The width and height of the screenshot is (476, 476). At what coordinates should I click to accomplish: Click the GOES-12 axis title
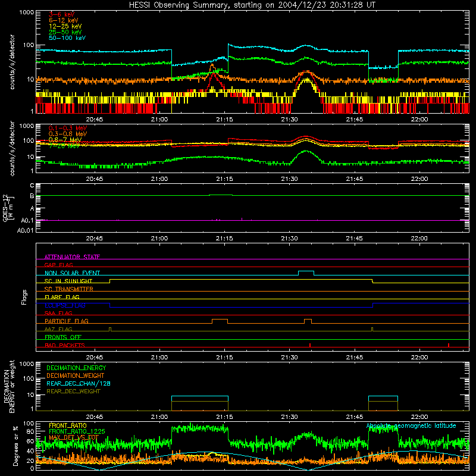click(8, 208)
